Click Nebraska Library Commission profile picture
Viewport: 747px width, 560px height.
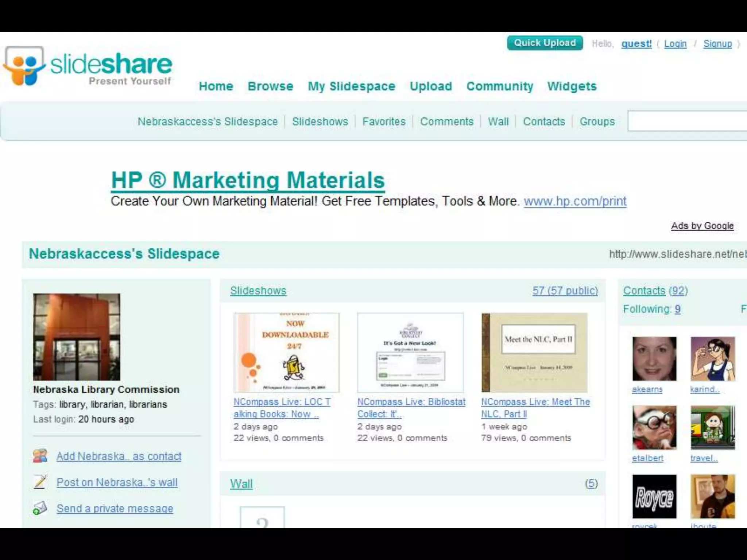pos(77,337)
